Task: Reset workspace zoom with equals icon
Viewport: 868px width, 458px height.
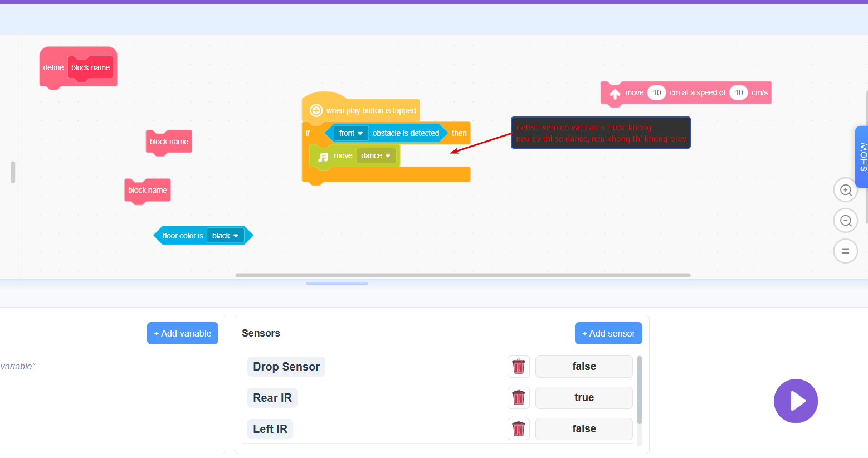Action: point(845,251)
